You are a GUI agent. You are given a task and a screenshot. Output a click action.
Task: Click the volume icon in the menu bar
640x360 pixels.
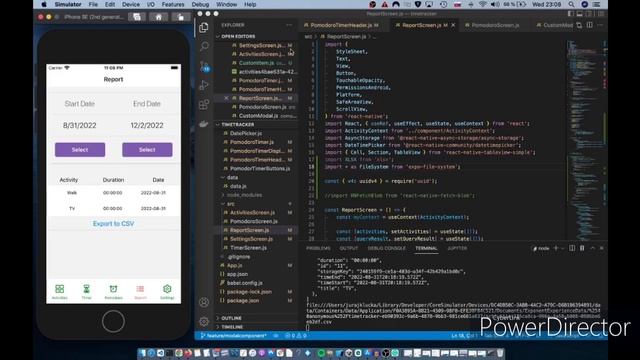coord(495,4)
